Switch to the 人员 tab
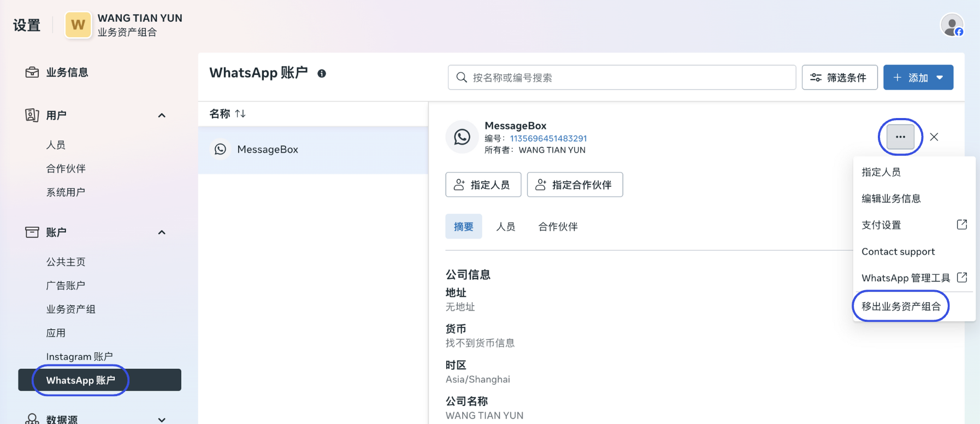The width and height of the screenshot is (980, 424). [x=505, y=227]
